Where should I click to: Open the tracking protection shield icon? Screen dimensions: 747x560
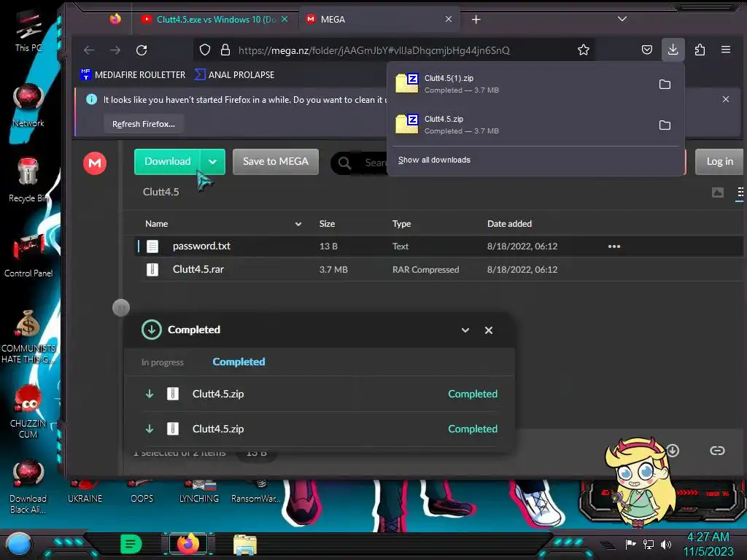[x=205, y=50]
